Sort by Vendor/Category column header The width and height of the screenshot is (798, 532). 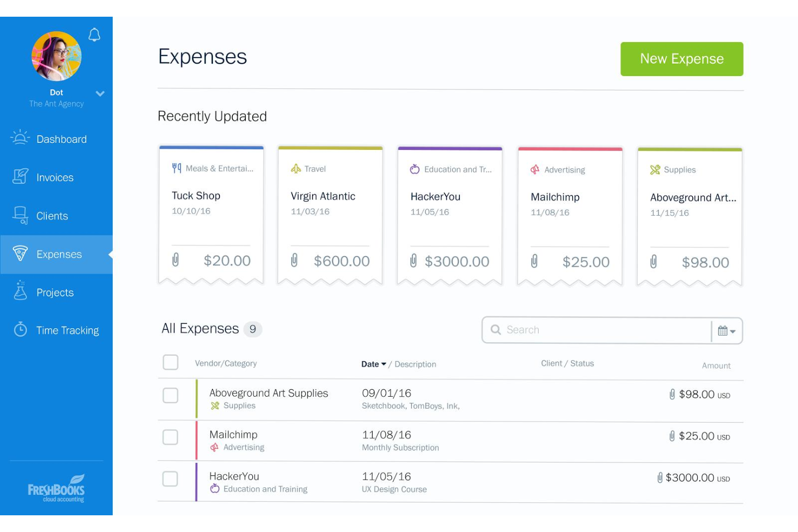click(x=226, y=363)
